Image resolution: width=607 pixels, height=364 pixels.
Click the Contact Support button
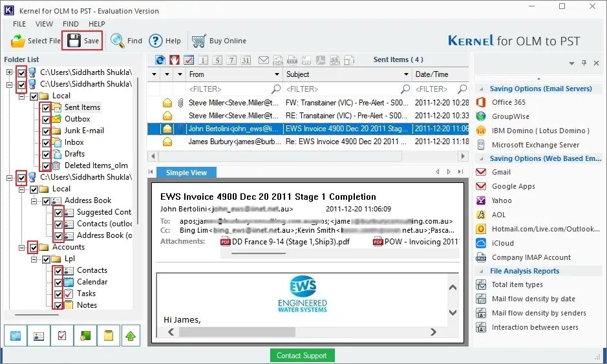(302, 356)
